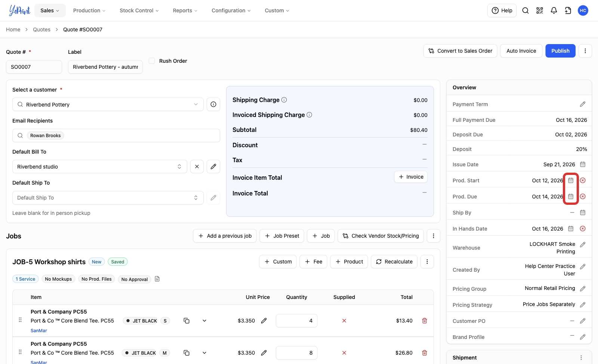Screen dimensions: 598x364
Task: Clear the In Hands Date
Action: 583,229
